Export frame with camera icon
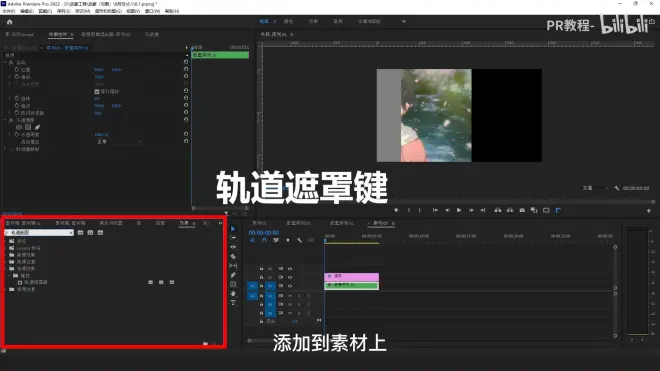 pos(522,210)
